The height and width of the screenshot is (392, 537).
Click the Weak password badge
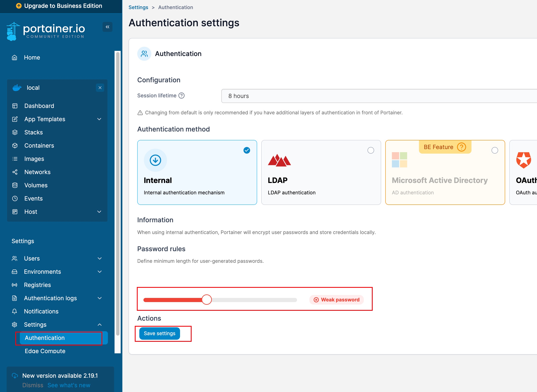click(x=336, y=300)
